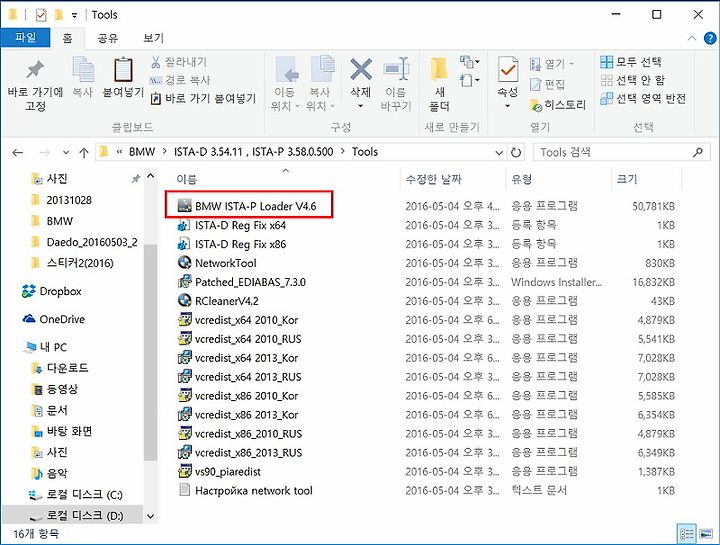The height and width of the screenshot is (545, 720).
Task: Click ISTA-D 3.54.11 breadcrumb segment
Action: 253,152
